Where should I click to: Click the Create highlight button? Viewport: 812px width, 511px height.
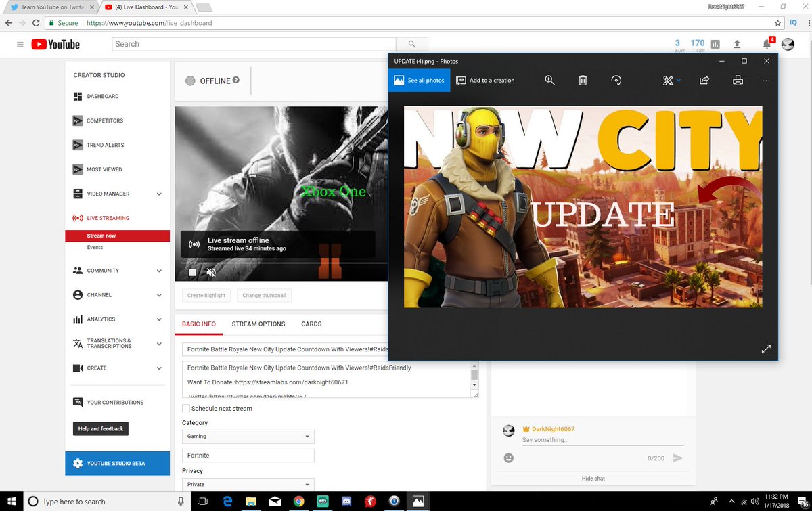206,295
